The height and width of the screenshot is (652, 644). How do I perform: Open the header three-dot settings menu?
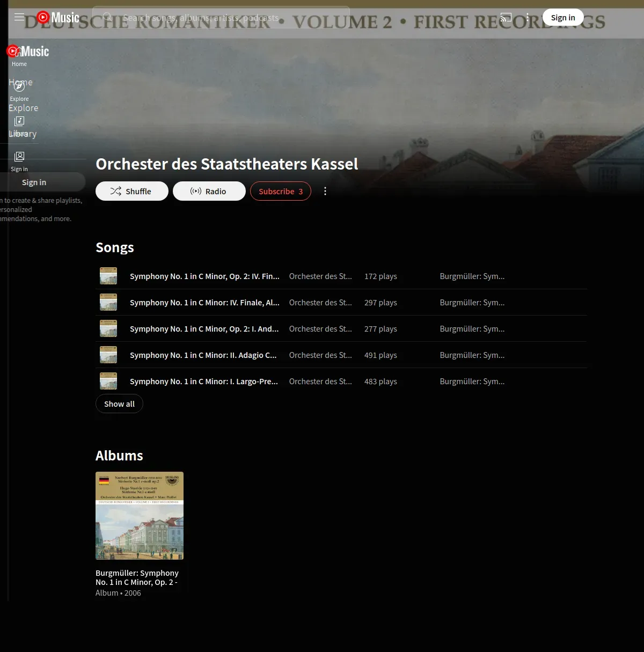[528, 17]
